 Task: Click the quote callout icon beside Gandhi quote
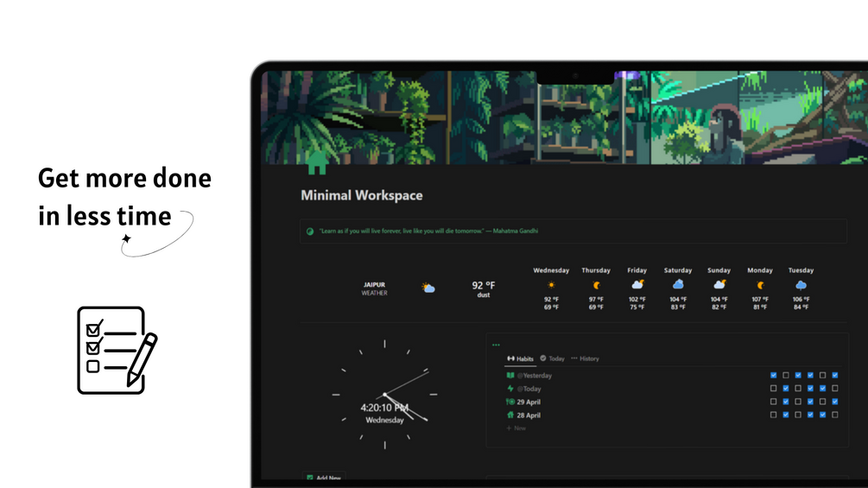point(310,231)
